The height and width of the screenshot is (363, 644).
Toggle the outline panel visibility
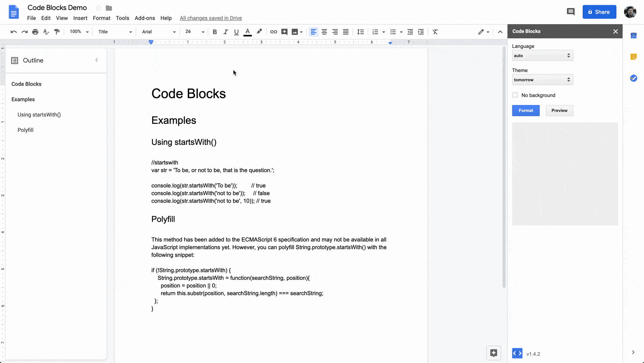[x=96, y=60]
